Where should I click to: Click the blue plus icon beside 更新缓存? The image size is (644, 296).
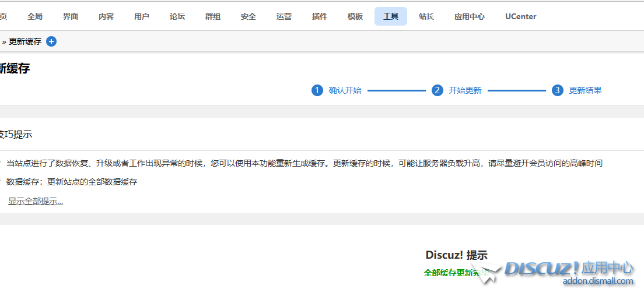point(51,41)
